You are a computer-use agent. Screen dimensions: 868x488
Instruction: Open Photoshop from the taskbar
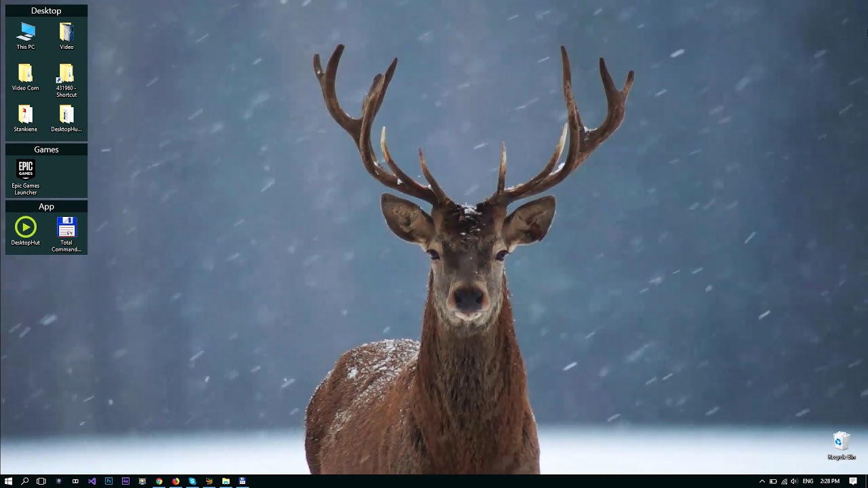pyautogui.click(x=108, y=481)
